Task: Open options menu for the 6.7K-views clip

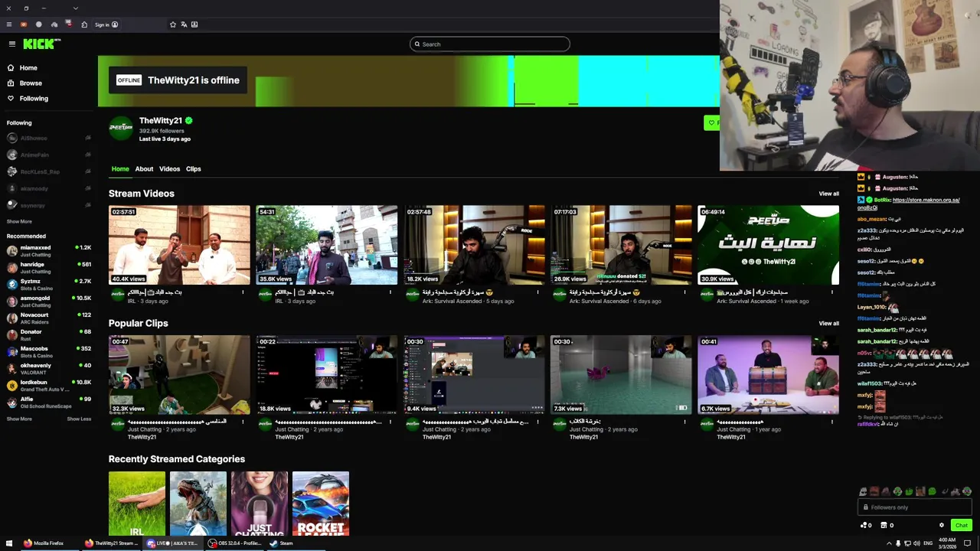Action: click(x=831, y=422)
